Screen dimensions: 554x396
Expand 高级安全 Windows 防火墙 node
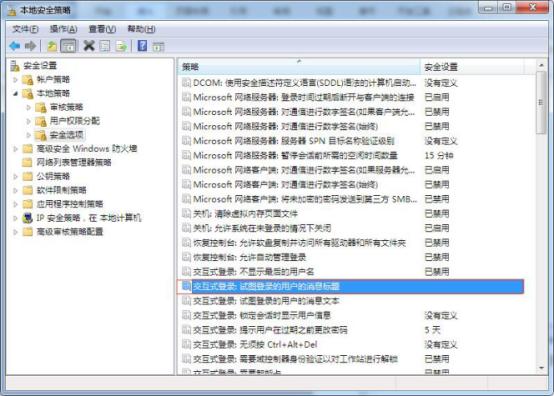[15, 149]
